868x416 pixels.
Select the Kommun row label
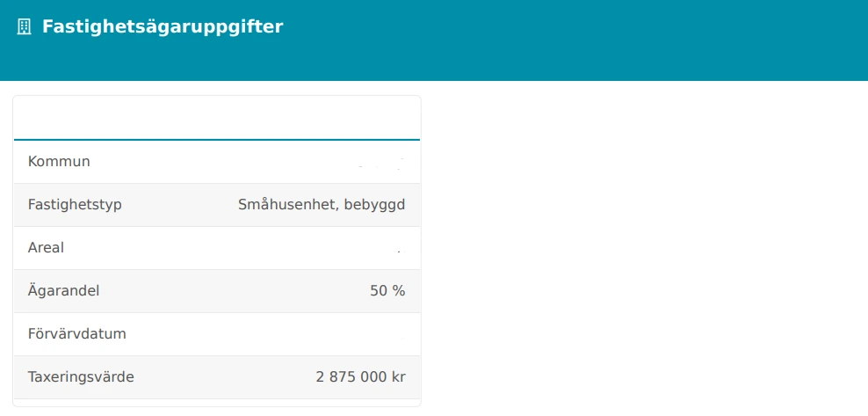click(59, 162)
